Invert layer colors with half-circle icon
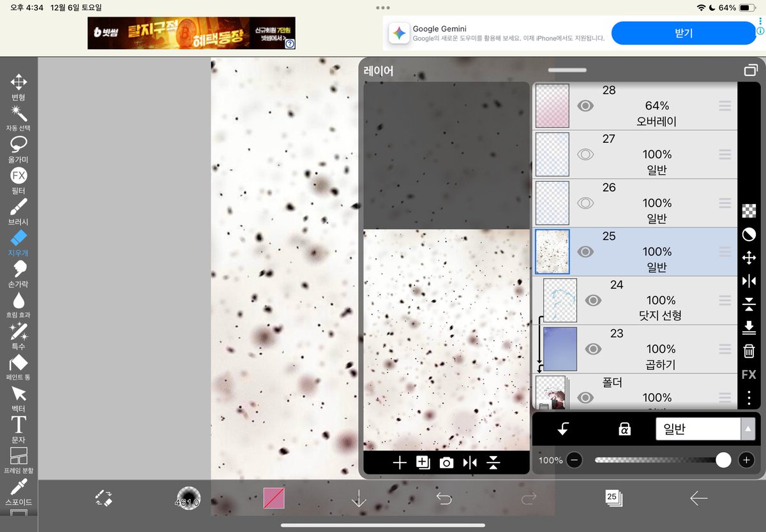 tap(749, 235)
